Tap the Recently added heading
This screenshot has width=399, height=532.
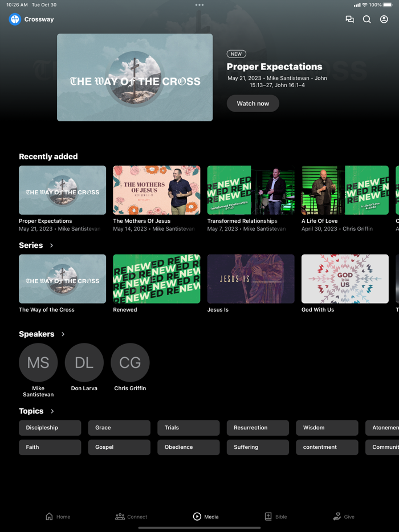pyautogui.click(x=48, y=157)
